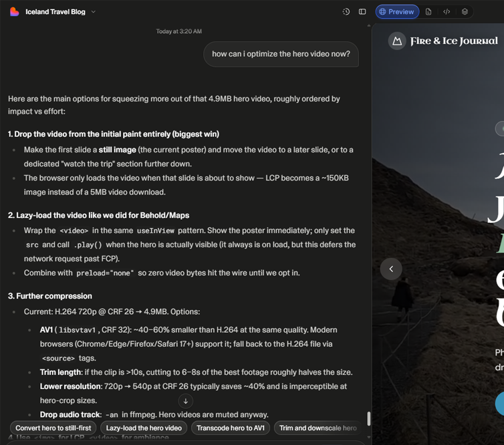Click the user message about hero video
The height and width of the screenshot is (445, 504).
point(281,54)
